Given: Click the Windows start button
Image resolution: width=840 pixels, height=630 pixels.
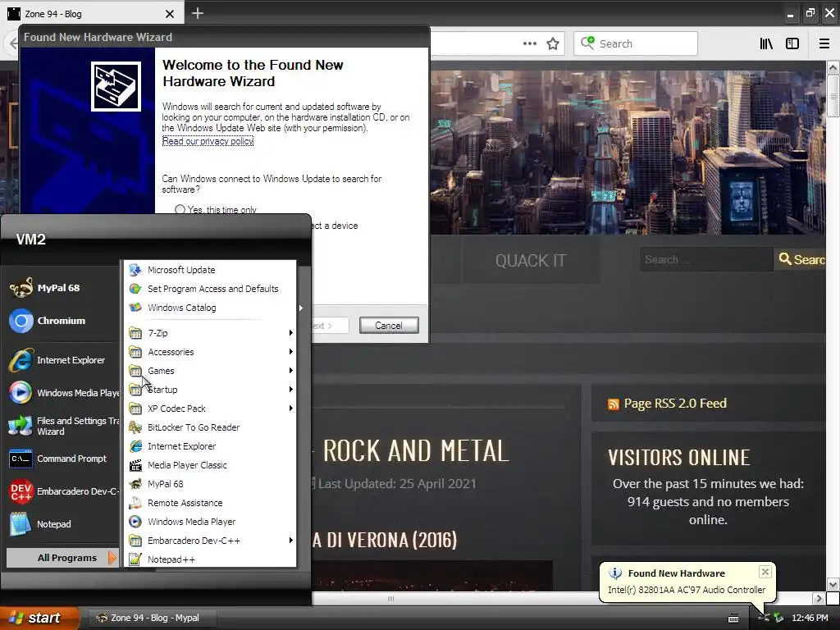Looking at the screenshot, I should (39, 618).
